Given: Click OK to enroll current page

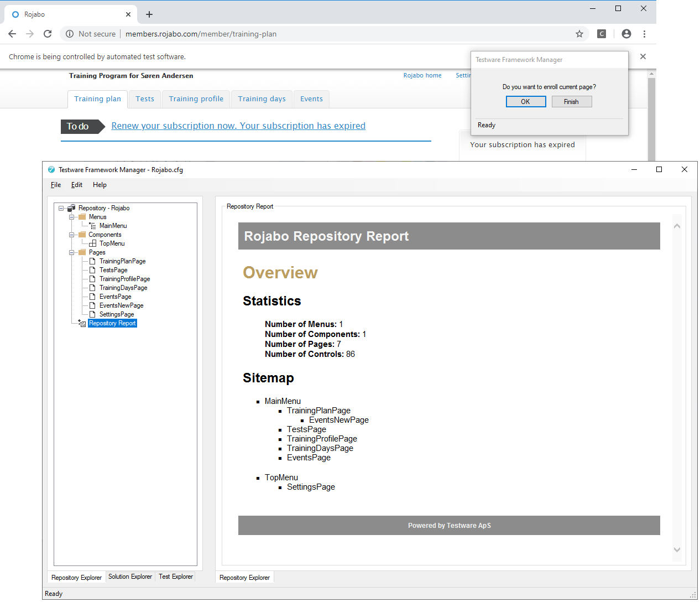Looking at the screenshot, I should (526, 102).
